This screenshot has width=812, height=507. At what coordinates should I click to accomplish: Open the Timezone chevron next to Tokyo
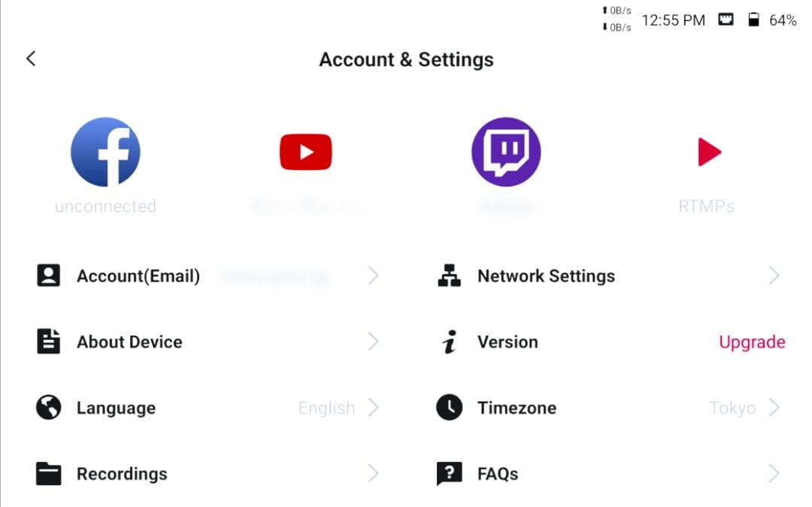(774, 408)
